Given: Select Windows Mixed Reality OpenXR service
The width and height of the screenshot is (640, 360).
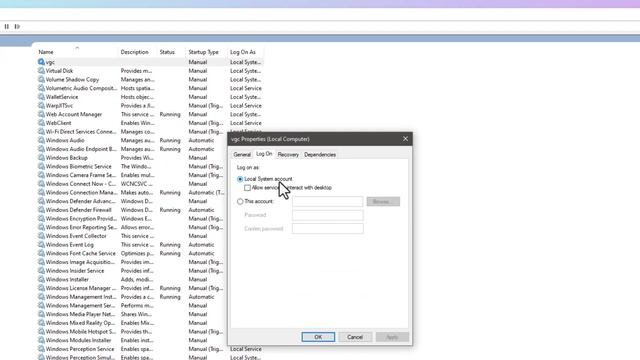Looking at the screenshot, I should coord(132,322).
